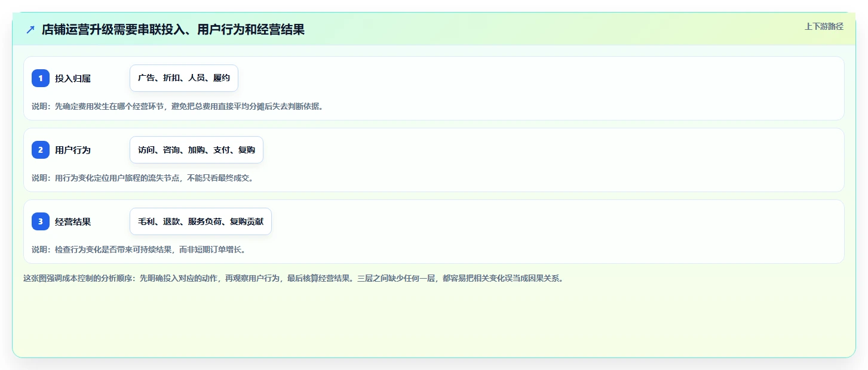This screenshot has height=370, width=868.
Task: Click the 上下游路径 label at top right
Action: 824,26
